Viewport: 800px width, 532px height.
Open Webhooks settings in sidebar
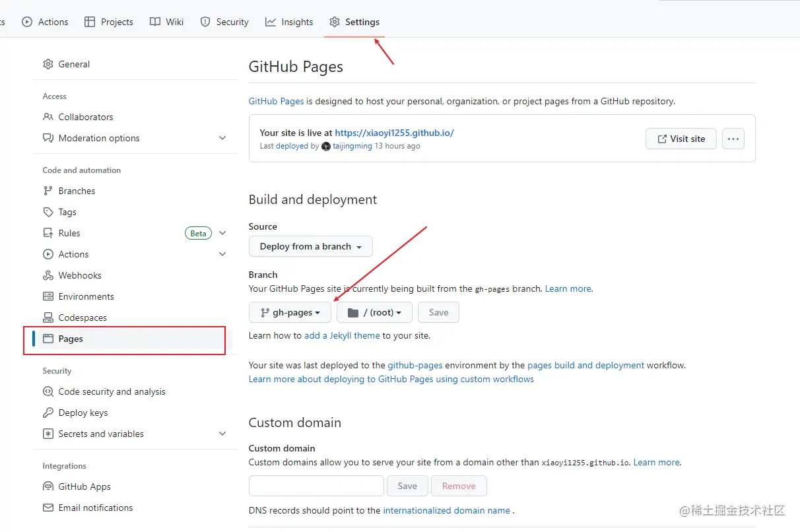pyautogui.click(x=135, y=275)
